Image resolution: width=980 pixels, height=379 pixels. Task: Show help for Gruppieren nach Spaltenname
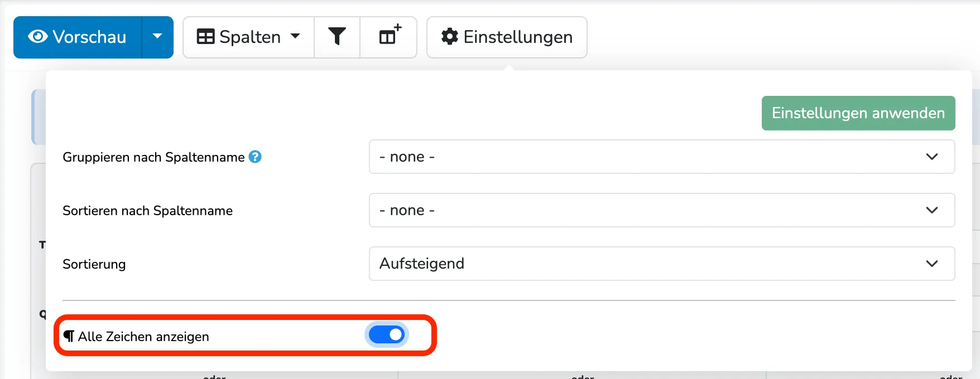tap(255, 157)
